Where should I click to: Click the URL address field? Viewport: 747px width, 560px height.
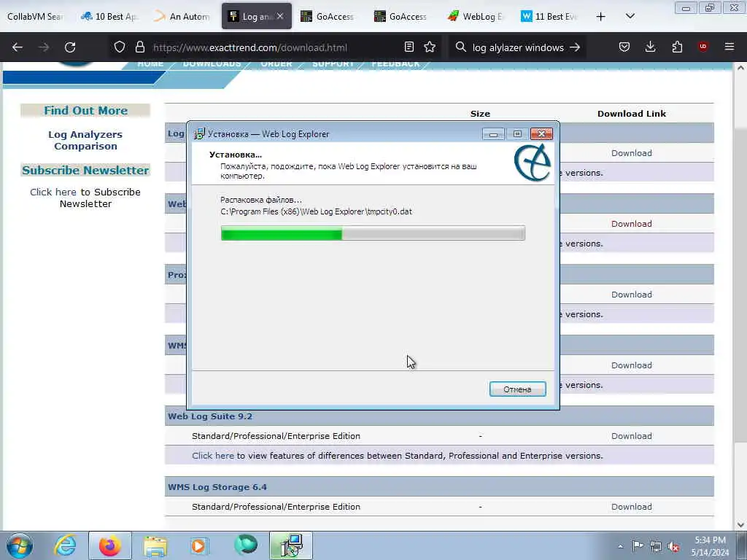(x=276, y=47)
